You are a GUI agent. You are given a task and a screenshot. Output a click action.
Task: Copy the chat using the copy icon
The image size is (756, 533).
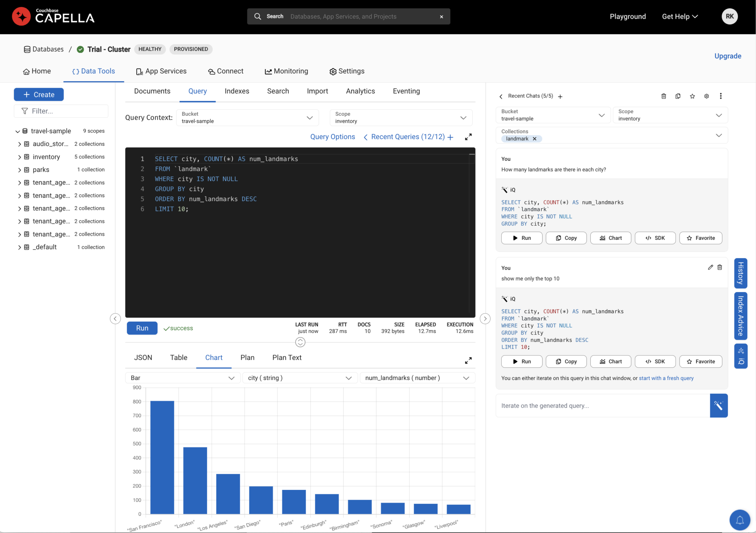(678, 96)
